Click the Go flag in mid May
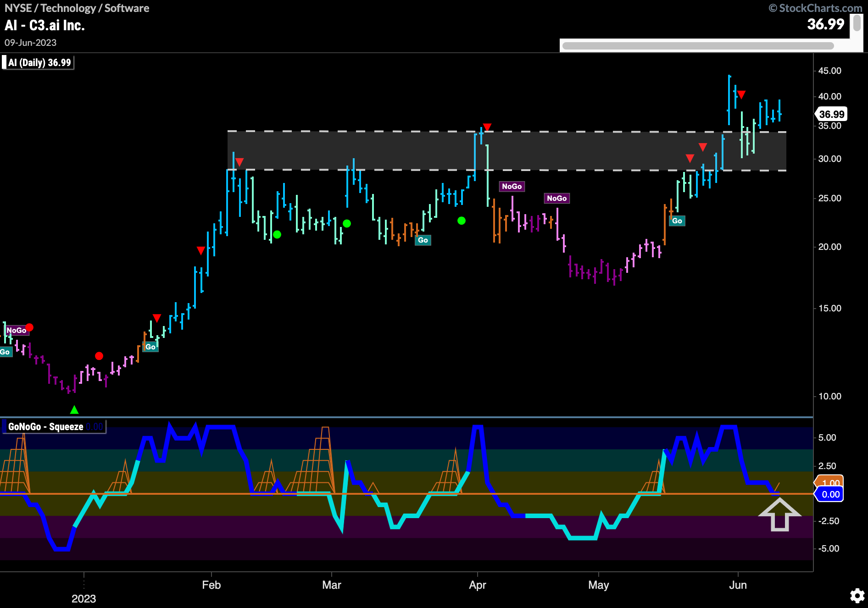The height and width of the screenshot is (608, 868). tap(677, 221)
